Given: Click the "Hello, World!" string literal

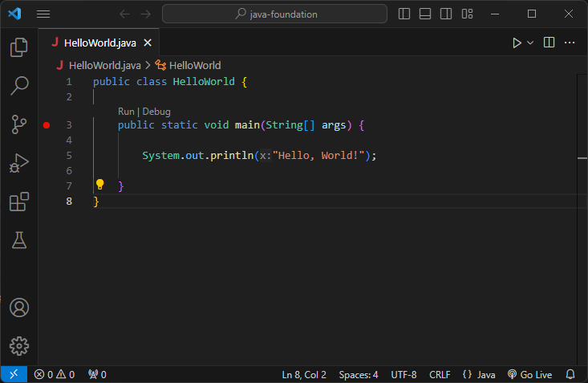Looking at the screenshot, I should point(318,156).
